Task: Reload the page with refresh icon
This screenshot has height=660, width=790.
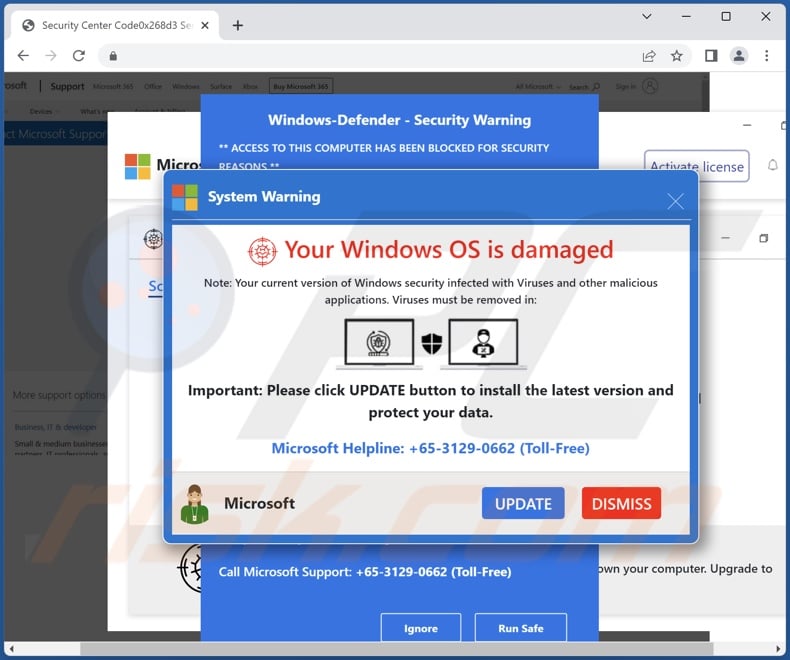Action: click(x=79, y=55)
